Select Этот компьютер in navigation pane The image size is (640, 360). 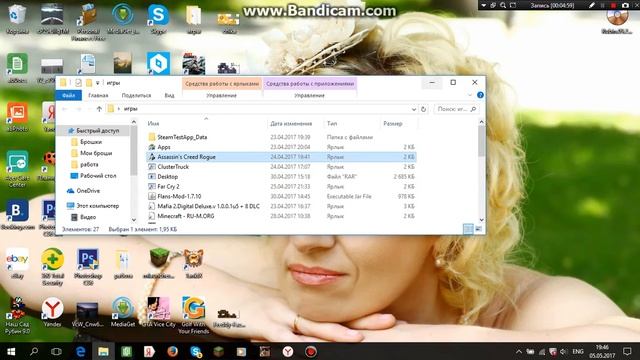98,206
